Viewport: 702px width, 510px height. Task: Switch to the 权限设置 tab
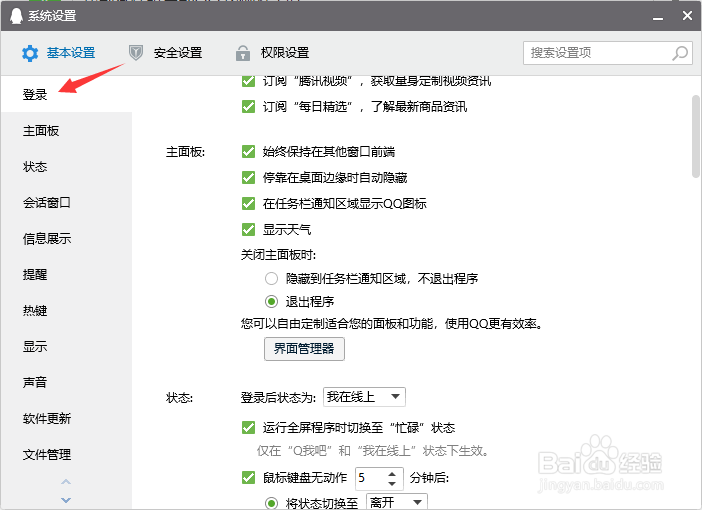tap(272, 53)
